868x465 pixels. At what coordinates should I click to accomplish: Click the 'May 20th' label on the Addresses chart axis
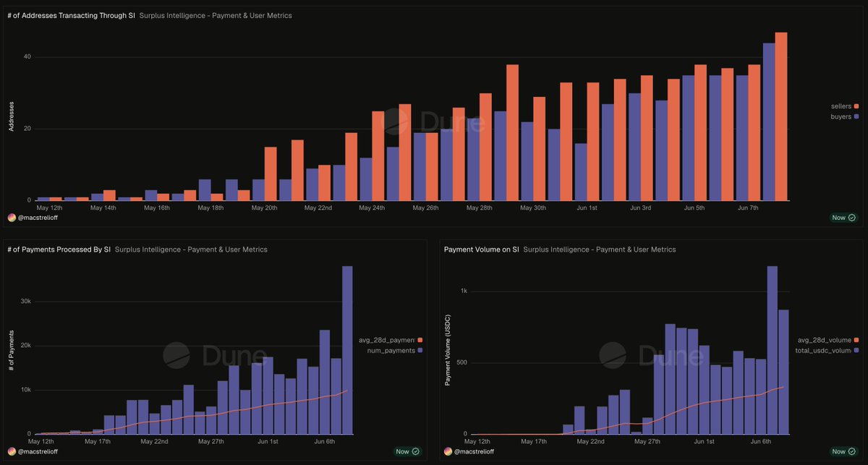point(265,208)
